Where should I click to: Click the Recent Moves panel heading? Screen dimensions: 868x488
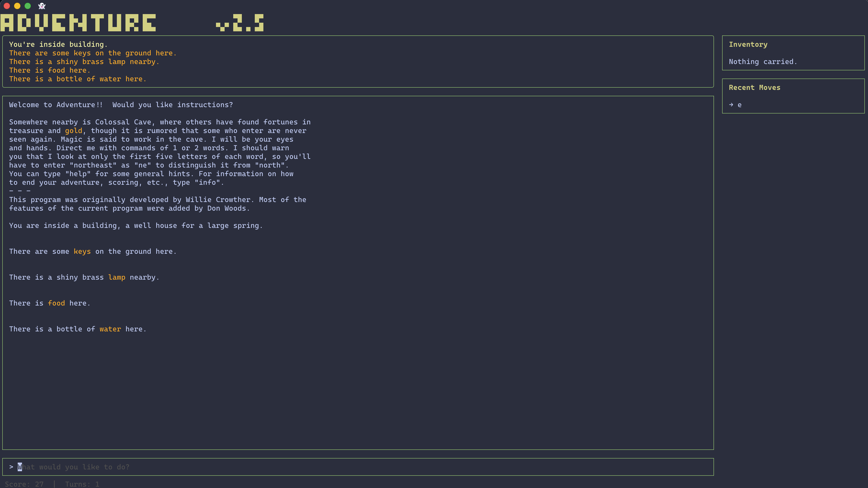pos(754,88)
